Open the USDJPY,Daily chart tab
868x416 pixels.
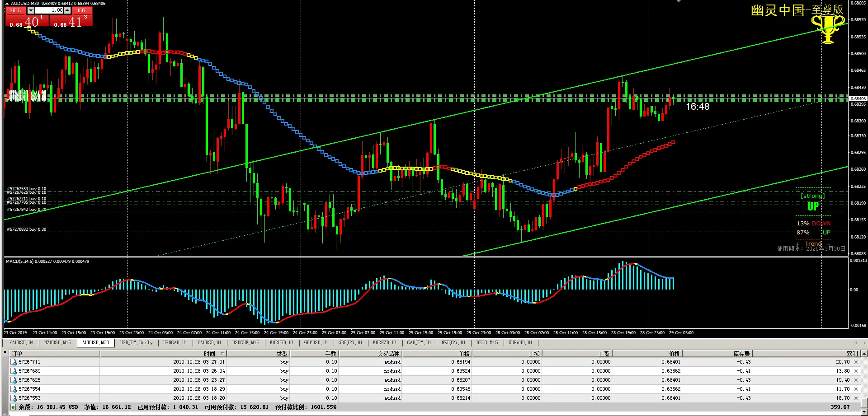[x=137, y=343]
